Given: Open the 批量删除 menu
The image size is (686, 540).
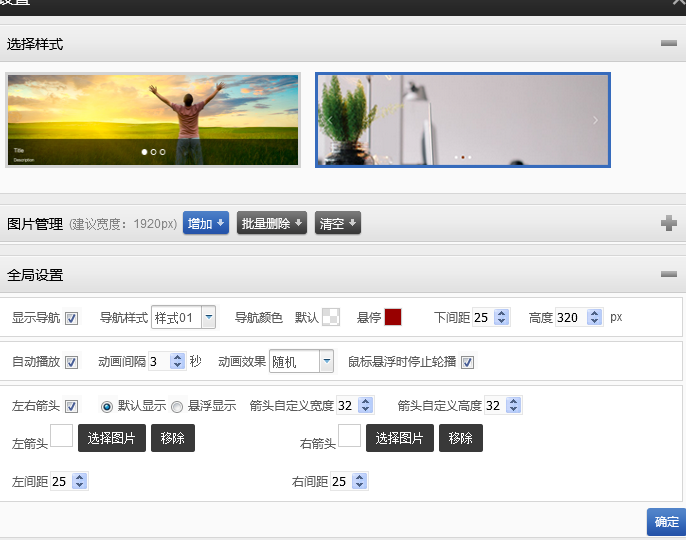Looking at the screenshot, I should [271, 223].
